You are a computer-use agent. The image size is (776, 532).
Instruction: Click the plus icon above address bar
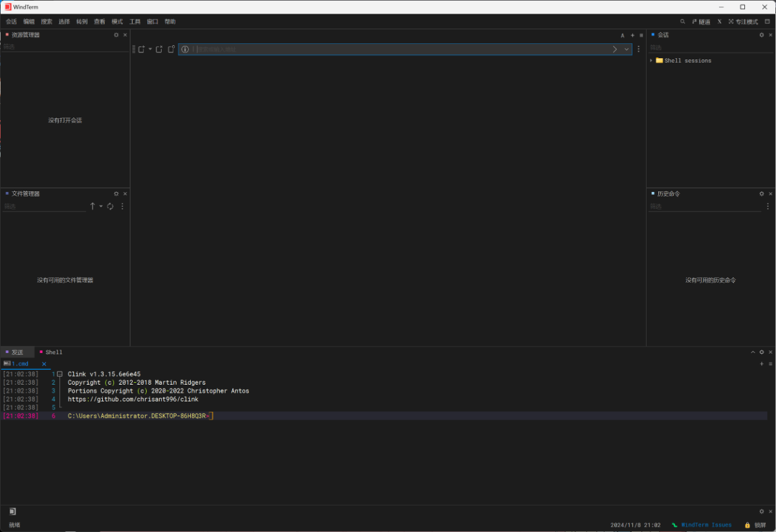point(632,36)
